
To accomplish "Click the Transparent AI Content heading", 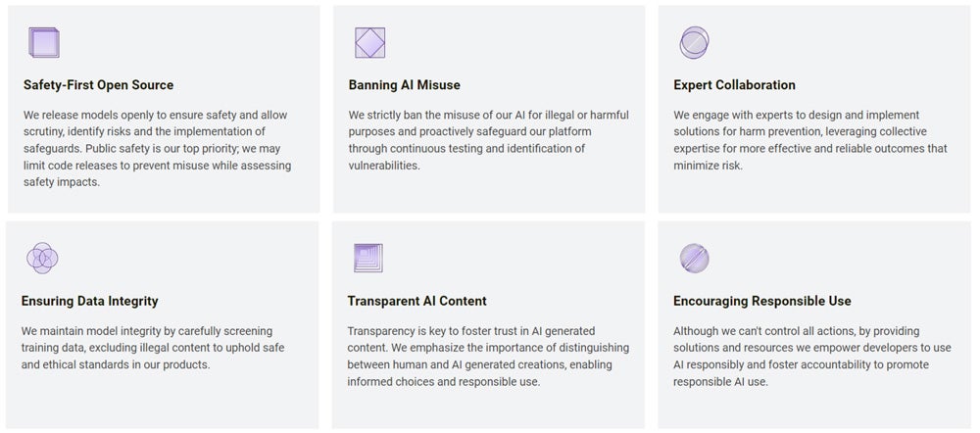I will coord(416,301).
